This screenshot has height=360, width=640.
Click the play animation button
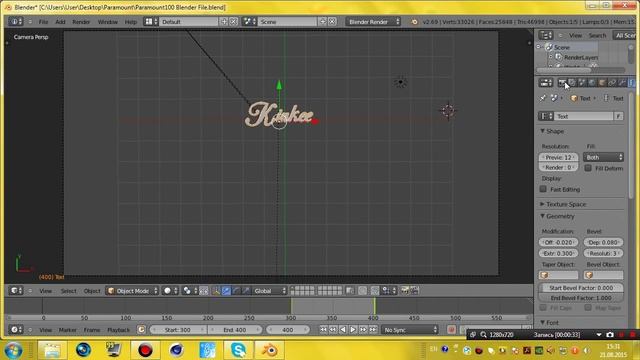click(353, 329)
